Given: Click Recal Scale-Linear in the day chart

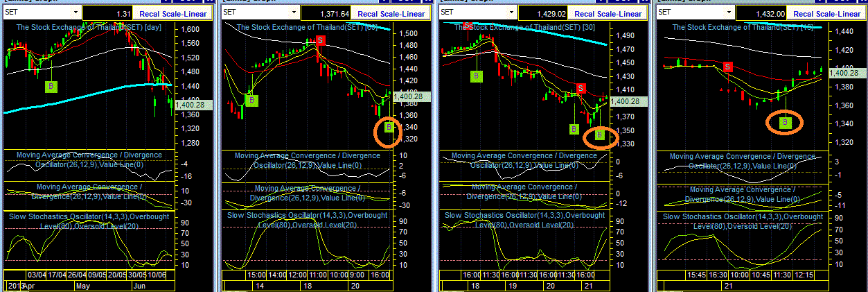Looking at the screenshot, I should click(172, 13).
